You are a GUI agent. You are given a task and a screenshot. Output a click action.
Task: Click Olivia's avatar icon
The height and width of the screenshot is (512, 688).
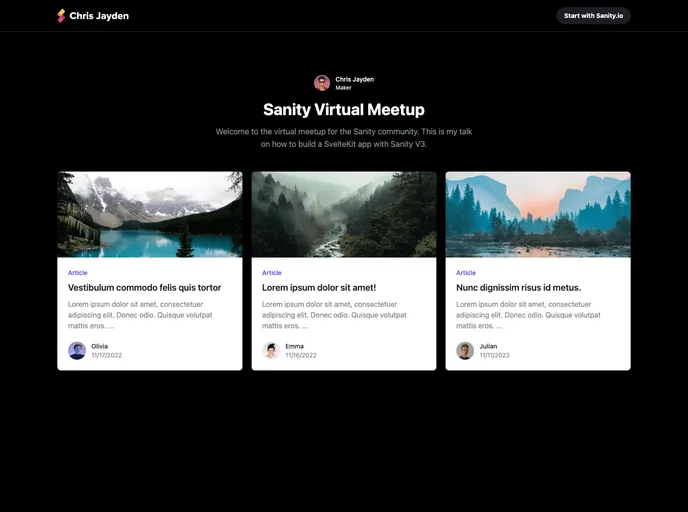coord(77,351)
